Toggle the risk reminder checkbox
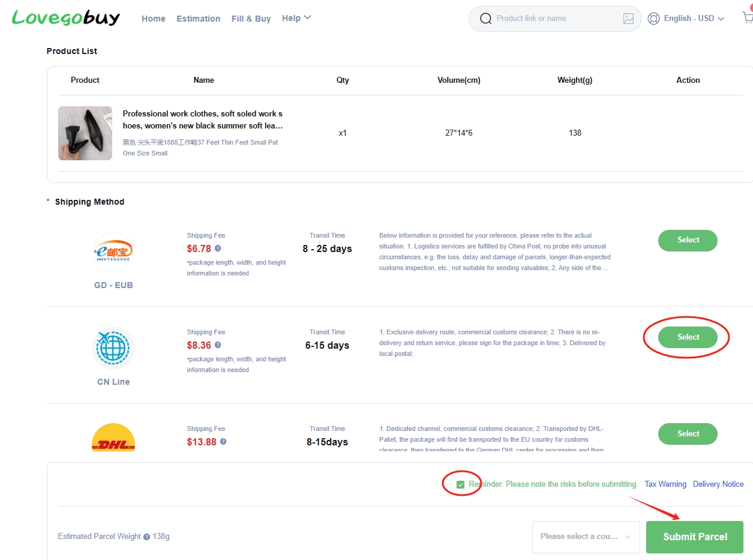 pos(461,484)
